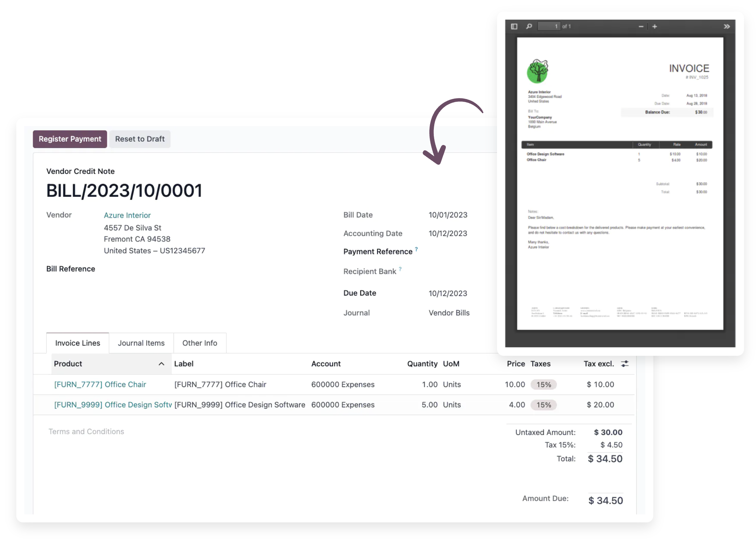This screenshot has width=756, height=540.
Task: Click the PDF page number field
Action: point(548,26)
